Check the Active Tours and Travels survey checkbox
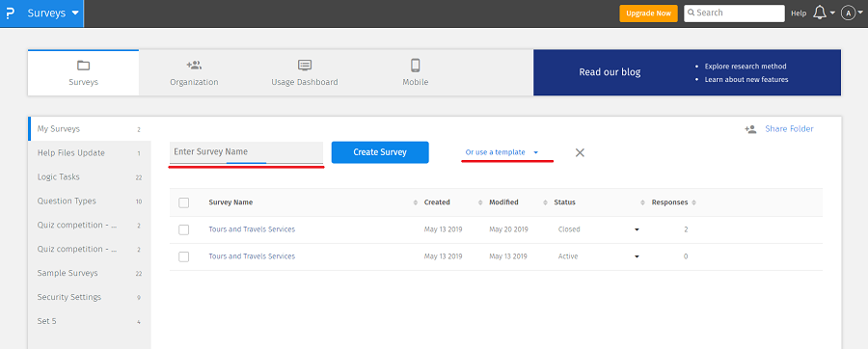 click(184, 256)
